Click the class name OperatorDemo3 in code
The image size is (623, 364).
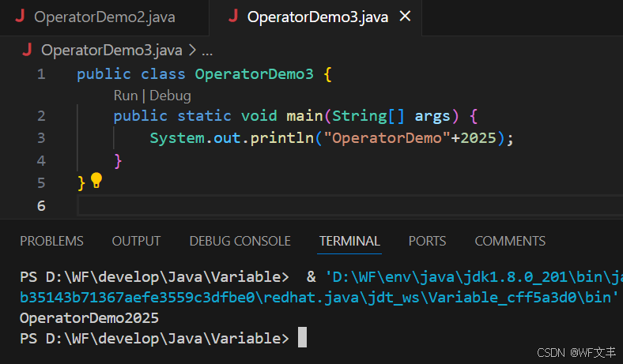[x=255, y=74]
